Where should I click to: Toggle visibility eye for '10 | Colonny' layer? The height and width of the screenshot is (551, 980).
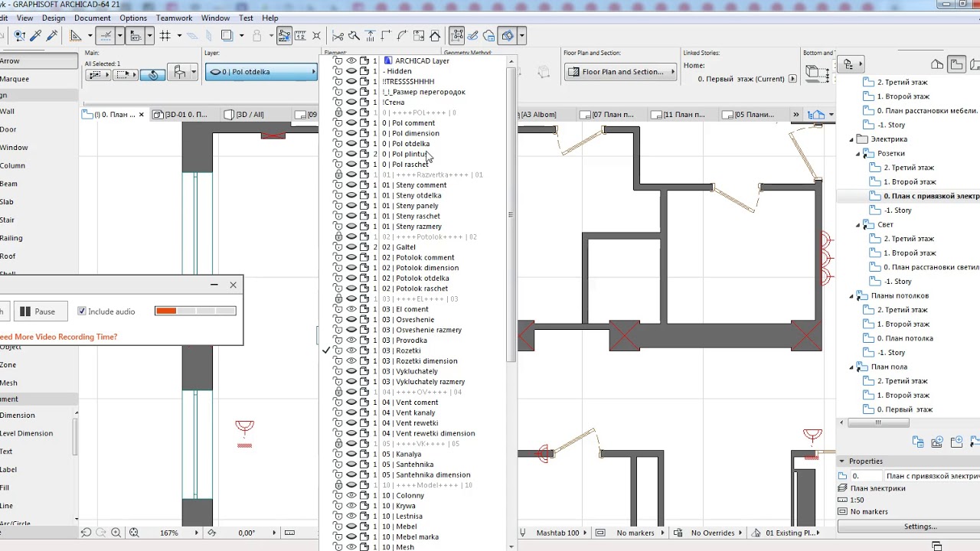point(351,495)
